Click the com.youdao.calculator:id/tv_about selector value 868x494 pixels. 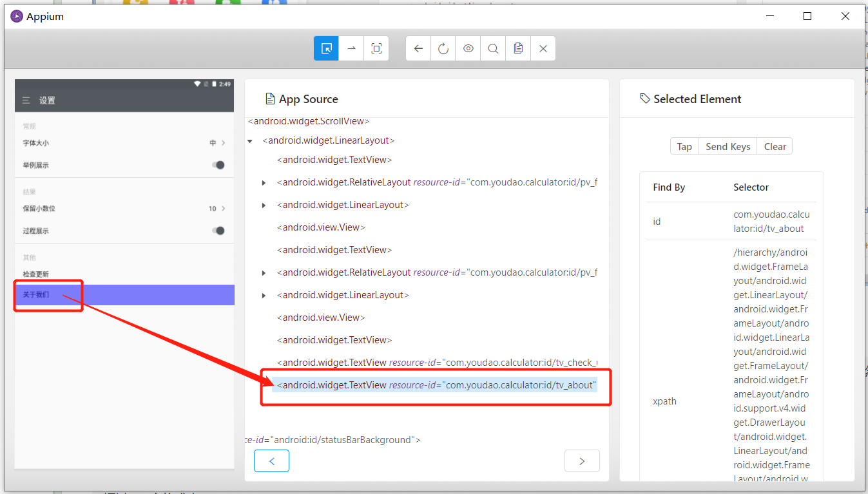771,221
